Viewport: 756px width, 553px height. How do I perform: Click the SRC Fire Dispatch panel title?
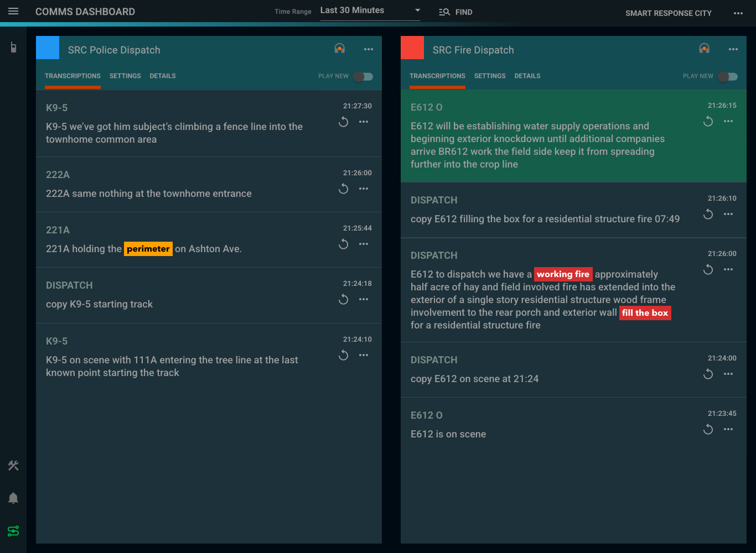(473, 50)
